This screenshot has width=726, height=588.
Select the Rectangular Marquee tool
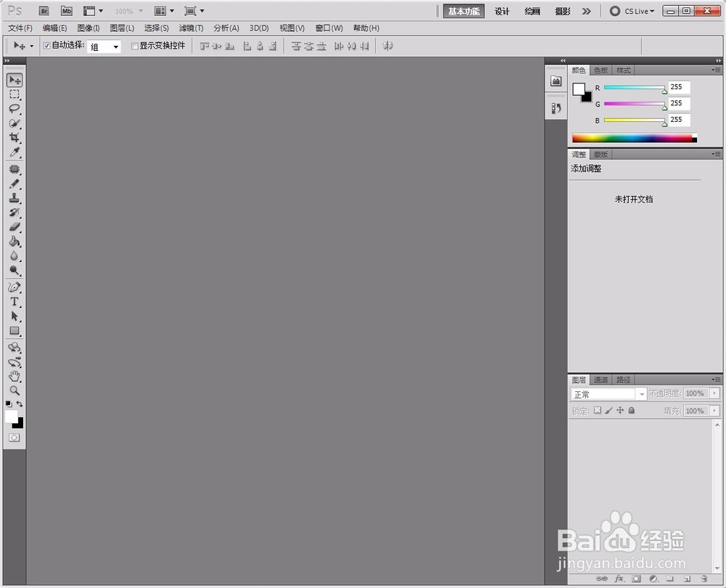15,94
